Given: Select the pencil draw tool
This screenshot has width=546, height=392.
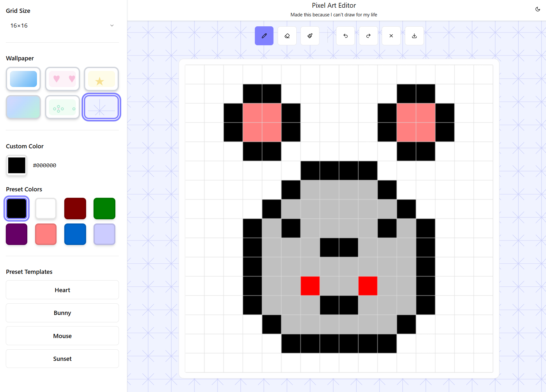Looking at the screenshot, I should 264,36.
